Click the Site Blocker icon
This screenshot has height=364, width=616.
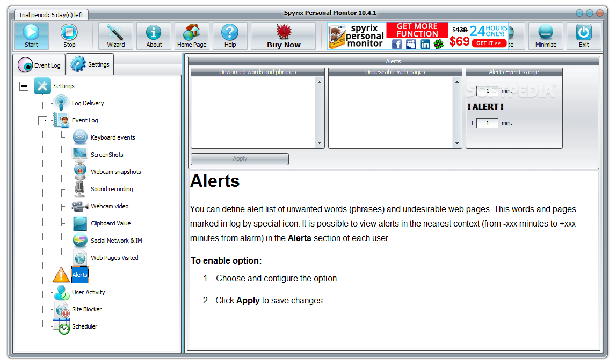62,309
